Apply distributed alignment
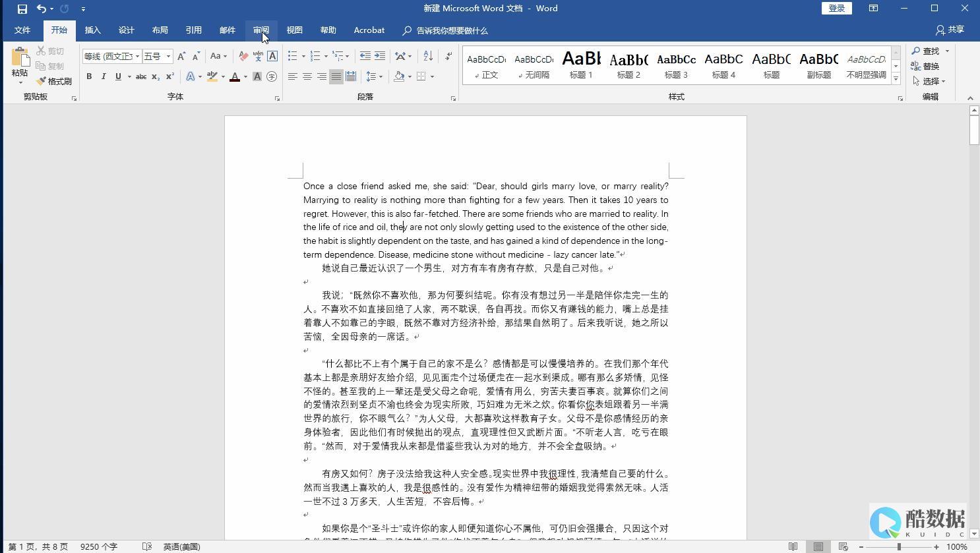This screenshot has height=553, width=980. click(x=350, y=76)
